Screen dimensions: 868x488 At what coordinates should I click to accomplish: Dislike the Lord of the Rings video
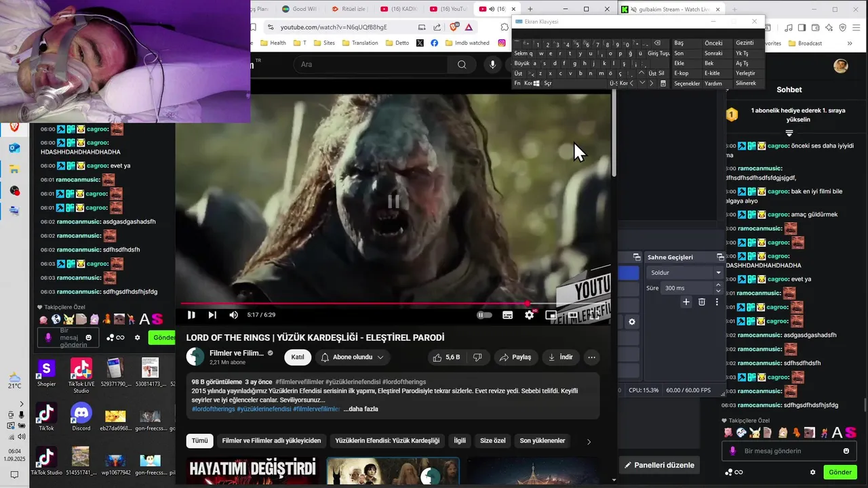tap(477, 357)
